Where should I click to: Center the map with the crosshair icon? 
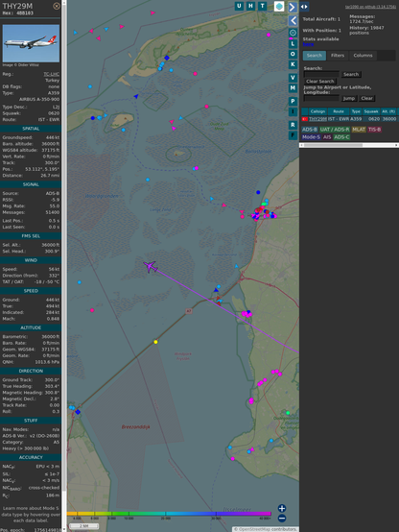(293, 33)
